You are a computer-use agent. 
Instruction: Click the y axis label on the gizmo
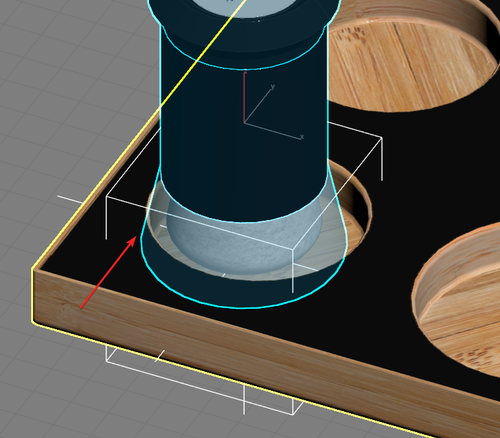click(273, 87)
